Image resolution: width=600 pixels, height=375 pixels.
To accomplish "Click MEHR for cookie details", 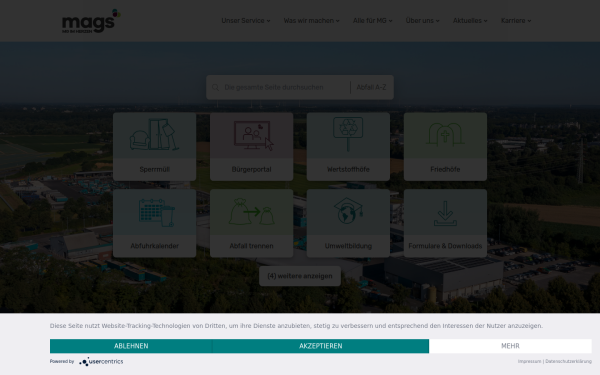I will pos(510,346).
